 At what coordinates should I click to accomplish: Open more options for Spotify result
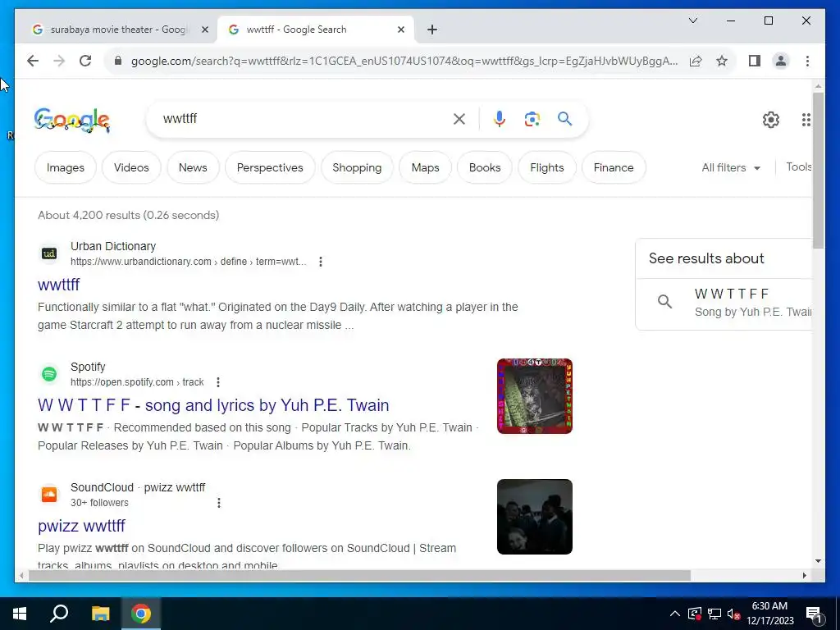coord(218,382)
